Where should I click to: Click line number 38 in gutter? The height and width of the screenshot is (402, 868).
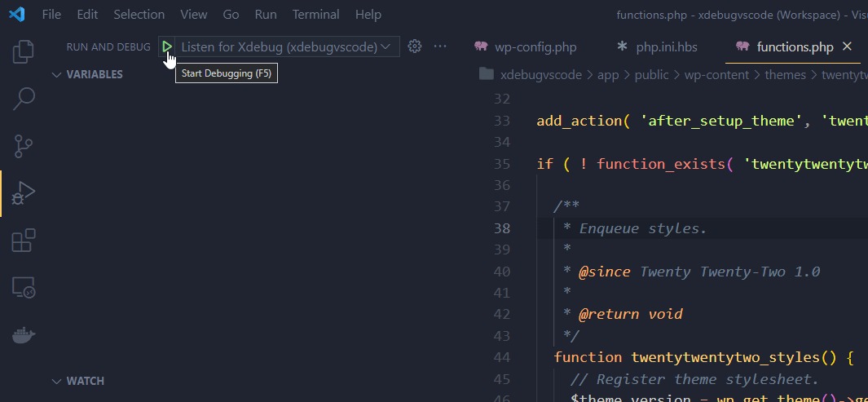coord(501,228)
